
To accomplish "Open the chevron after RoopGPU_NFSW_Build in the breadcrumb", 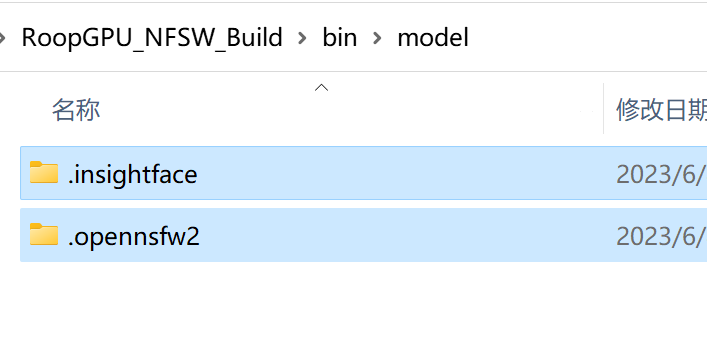I will (302, 38).
